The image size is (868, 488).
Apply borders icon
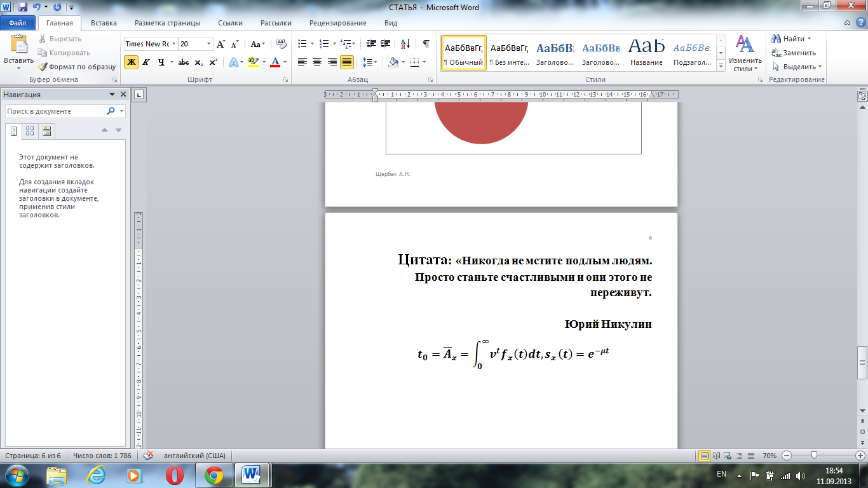click(x=414, y=62)
